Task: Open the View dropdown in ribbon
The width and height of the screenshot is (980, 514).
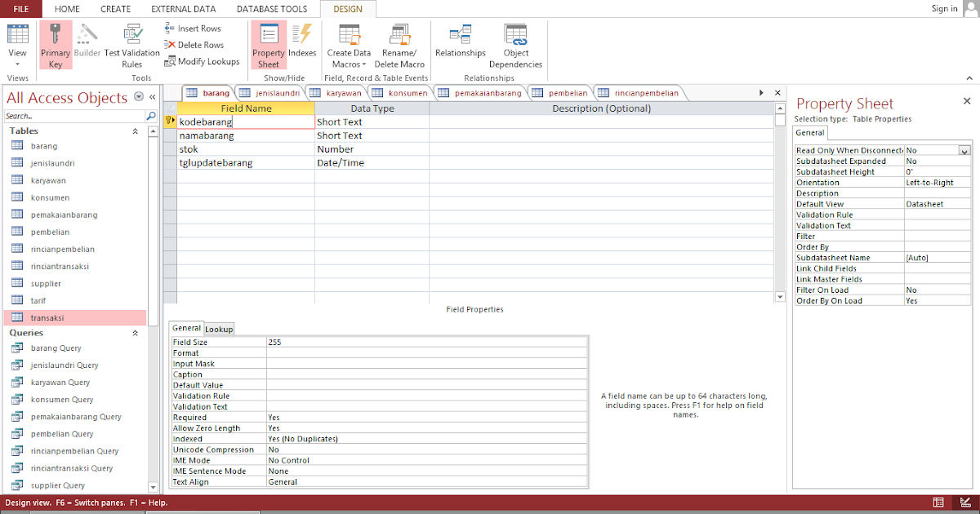Action: (17, 46)
